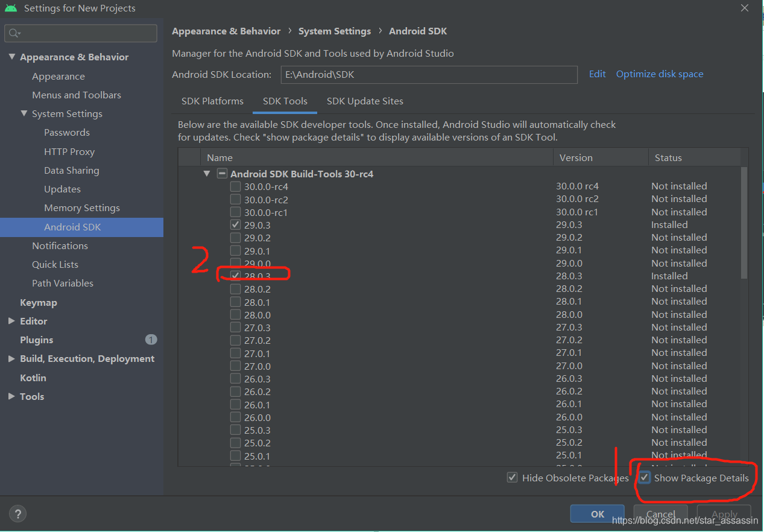The image size is (764, 532).
Task: Check the 26.0.3 build-tools checkbox
Action: [x=235, y=379]
